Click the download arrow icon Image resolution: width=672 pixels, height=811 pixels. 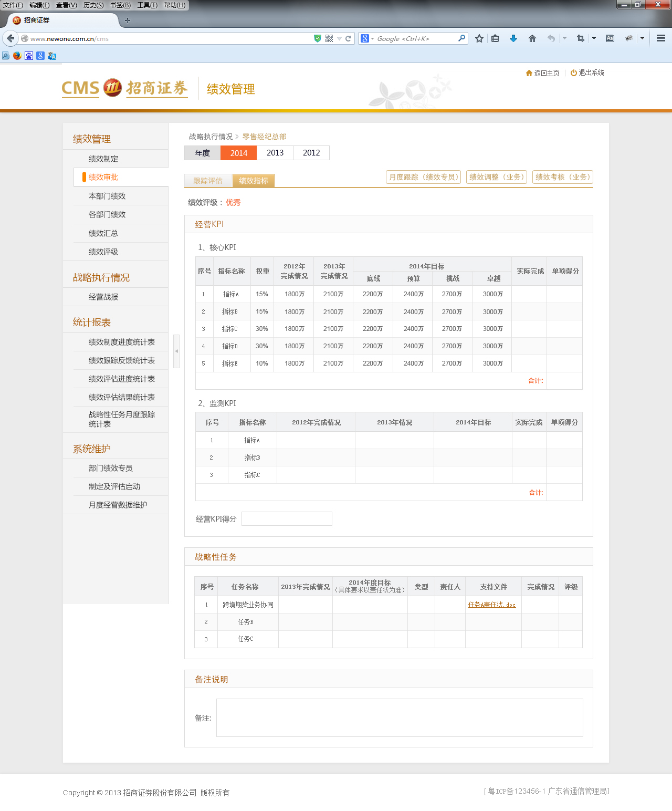[513, 38]
